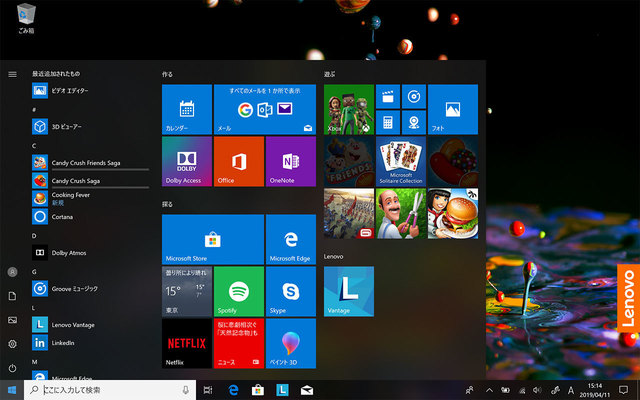Open Cooking Fever in the app list
Viewport: 640px width, 400px height.
(x=91, y=198)
